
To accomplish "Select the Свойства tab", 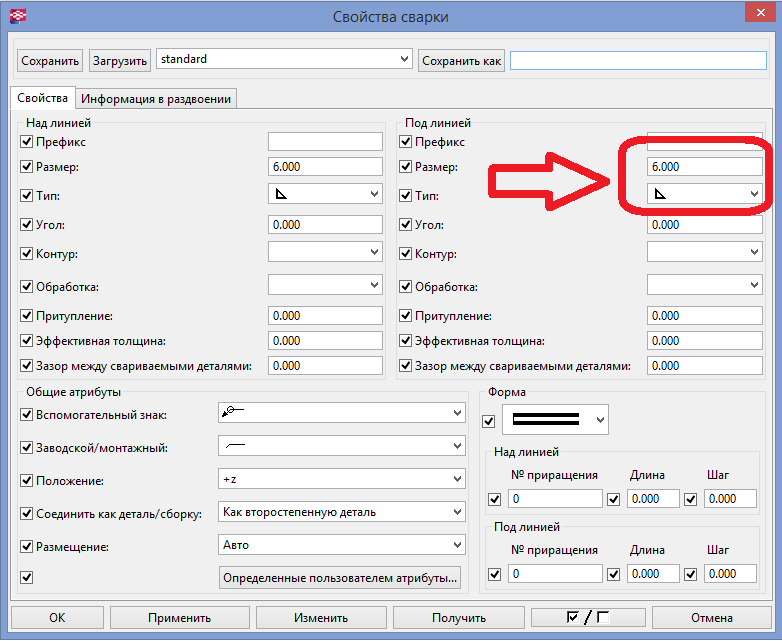I will [x=43, y=98].
